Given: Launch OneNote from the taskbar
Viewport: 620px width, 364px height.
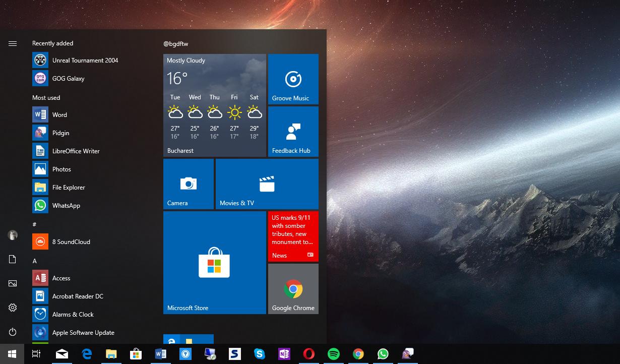Looking at the screenshot, I should pos(284,354).
